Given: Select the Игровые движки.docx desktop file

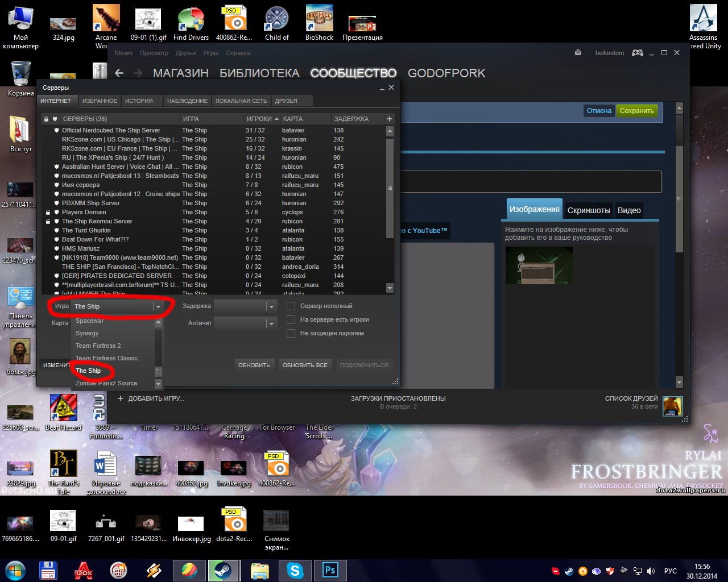Looking at the screenshot, I should (106, 472).
